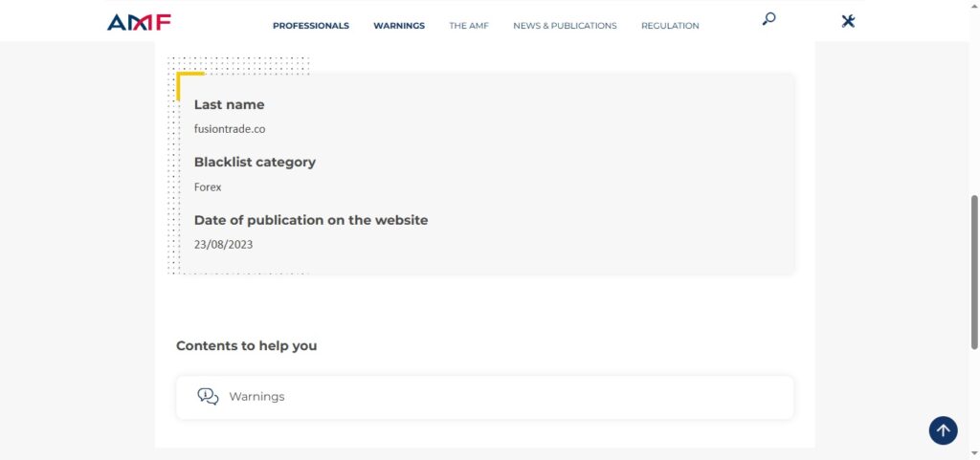Click the speech bubble icon beside Warnings

pyautogui.click(x=208, y=396)
